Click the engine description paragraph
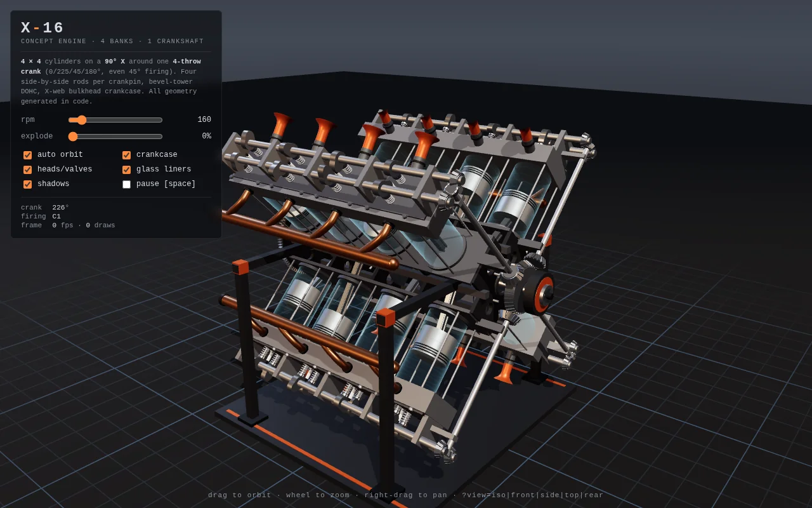Screen dimensions: 812x508 (111, 81)
